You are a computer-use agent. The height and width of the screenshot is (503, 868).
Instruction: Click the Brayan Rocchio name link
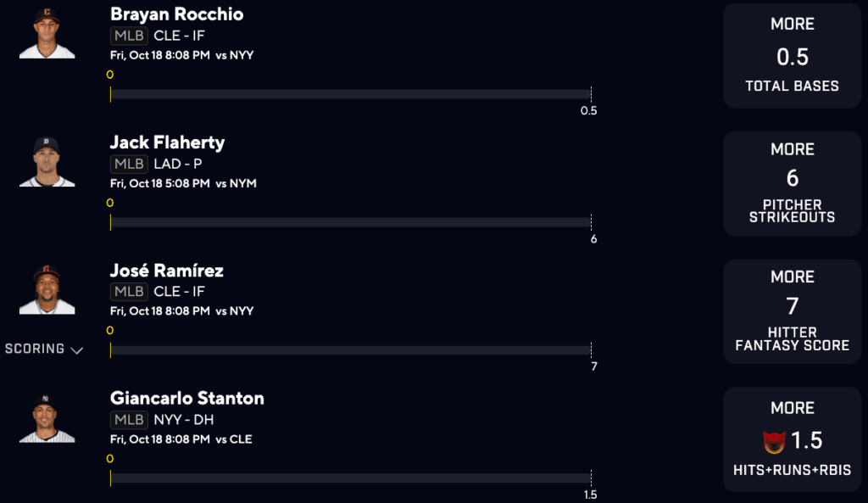(x=176, y=14)
